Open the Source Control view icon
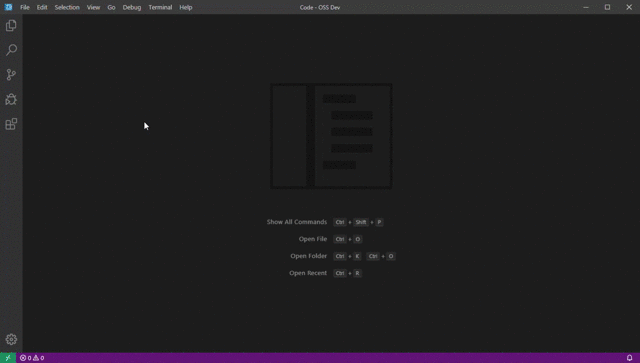Screen dimensions: 640x363 11,75
